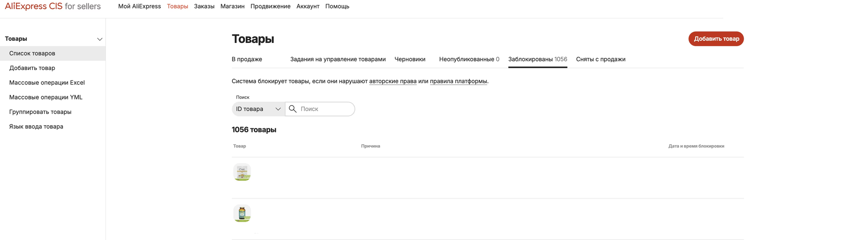Click the AliExpress CIS for sellers logo
Viewport: 868px width, 240px height.
point(53,6)
